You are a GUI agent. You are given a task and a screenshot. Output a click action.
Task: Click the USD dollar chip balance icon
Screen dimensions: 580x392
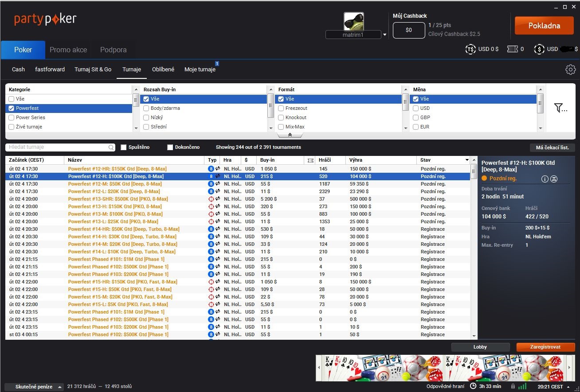point(539,49)
